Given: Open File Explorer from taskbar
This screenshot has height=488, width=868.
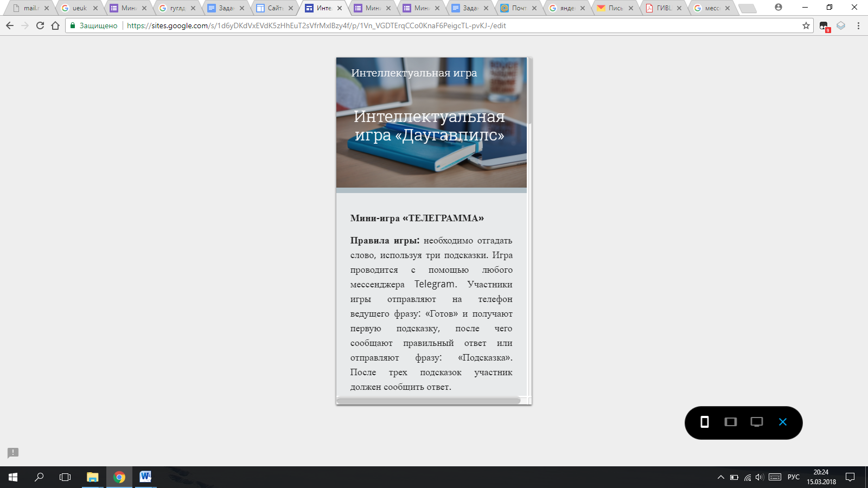Looking at the screenshot, I should [93, 477].
